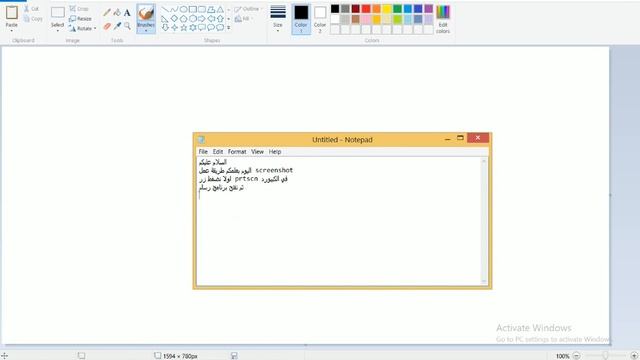
Task: Choose the Left arrow shape
Action: pyautogui.click(x=211, y=19)
